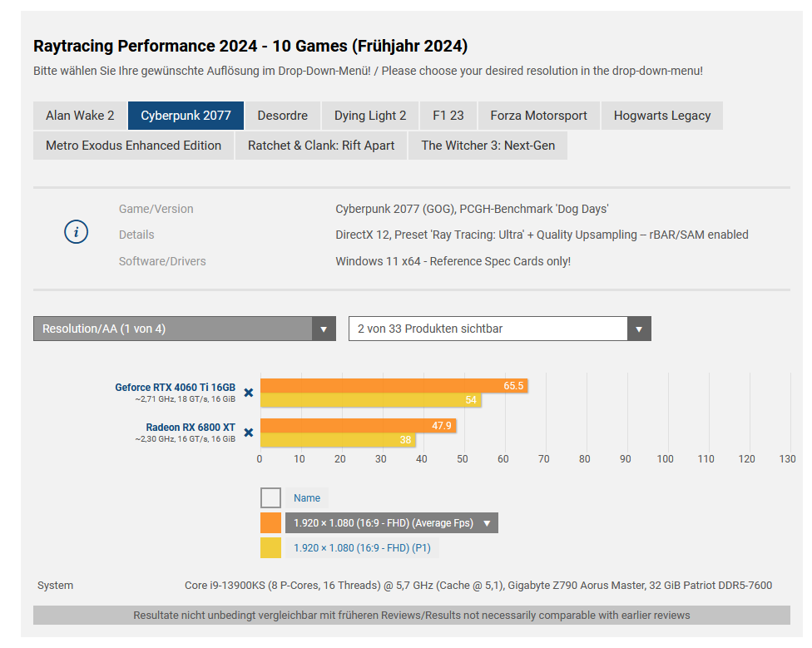Click the yellow 38 bar for RX 6800 XT
Viewport: 812px width, 648px height.
click(338, 439)
